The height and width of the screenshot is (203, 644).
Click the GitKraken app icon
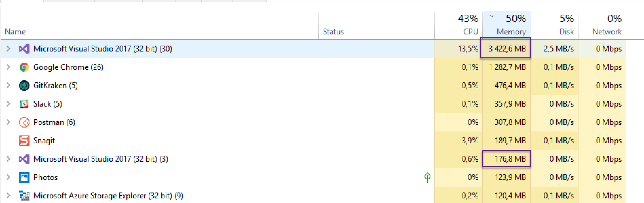pos(24,86)
